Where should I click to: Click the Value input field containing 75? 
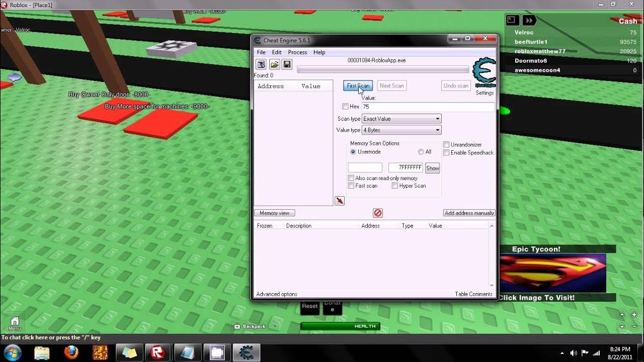pyautogui.click(x=428, y=107)
